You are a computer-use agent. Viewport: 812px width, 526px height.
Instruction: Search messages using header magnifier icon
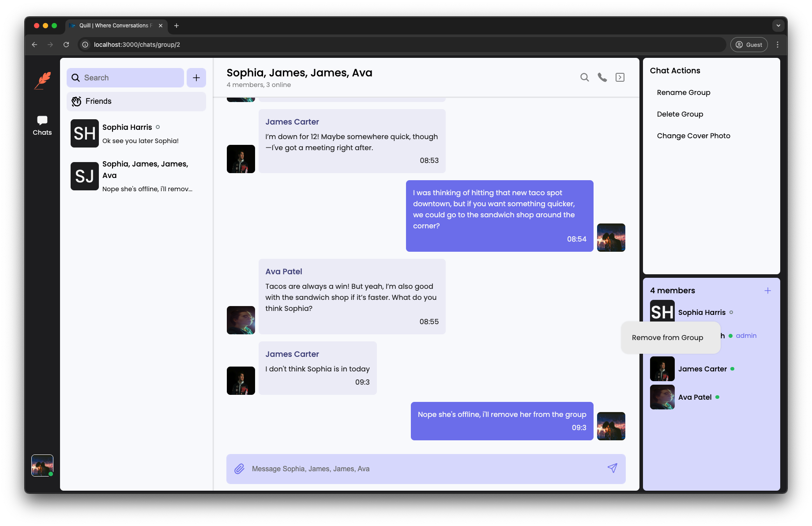click(x=584, y=77)
